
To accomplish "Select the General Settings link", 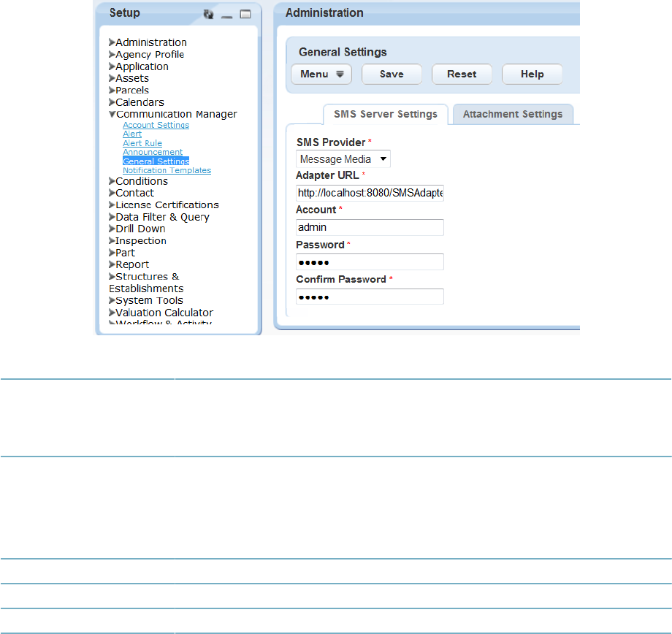I will pos(156,161).
